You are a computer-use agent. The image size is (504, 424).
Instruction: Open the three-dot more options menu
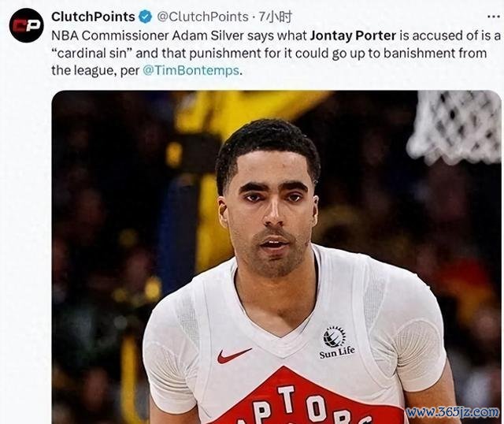click(x=494, y=17)
